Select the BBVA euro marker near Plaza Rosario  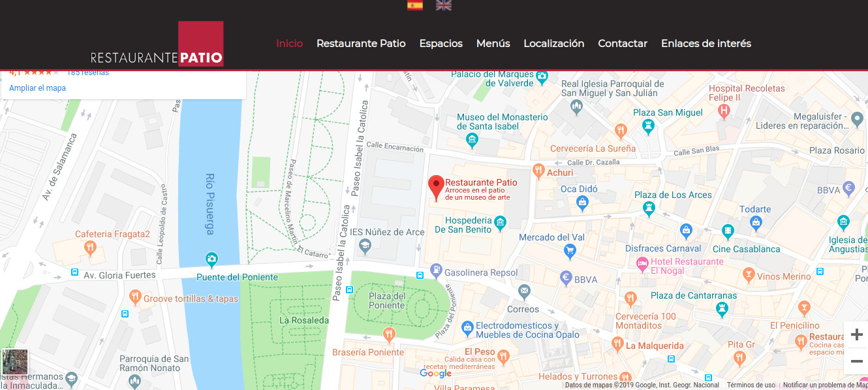[x=849, y=188]
